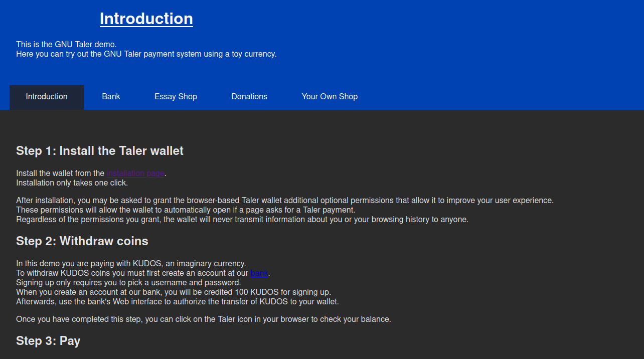644x359 pixels.
Task: Switch to the Bank tab
Action: click(x=111, y=97)
